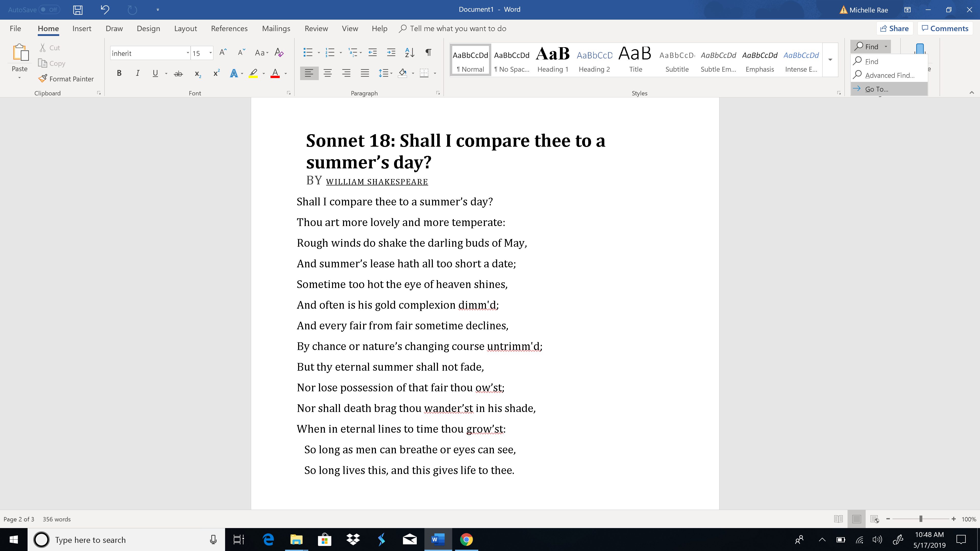Toggle bold formatting
The width and height of the screenshot is (980, 551).
(x=119, y=73)
